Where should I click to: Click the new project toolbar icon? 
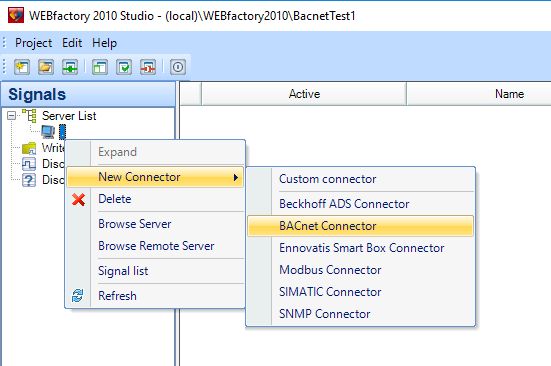pyautogui.click(x=22, y=67)
